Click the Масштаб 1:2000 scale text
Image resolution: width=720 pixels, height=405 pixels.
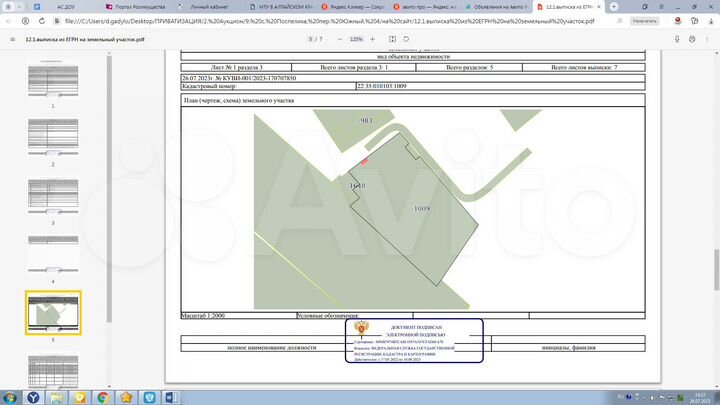click(x=203, y=315)
